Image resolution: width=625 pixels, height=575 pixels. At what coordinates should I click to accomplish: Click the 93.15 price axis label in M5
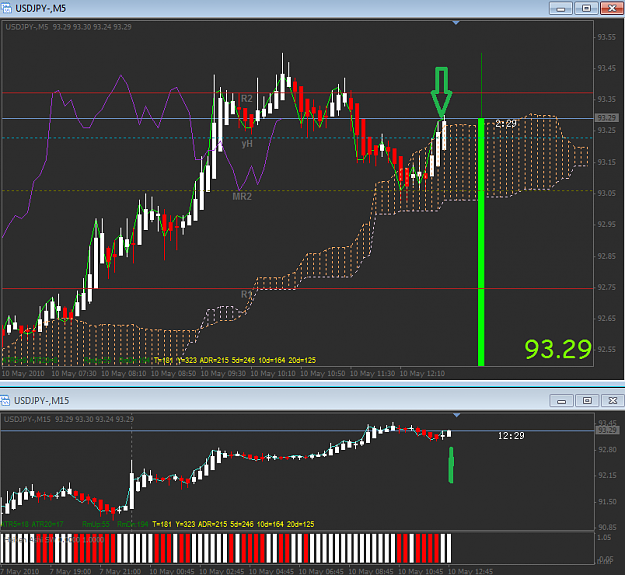click(x=606, y=162)
